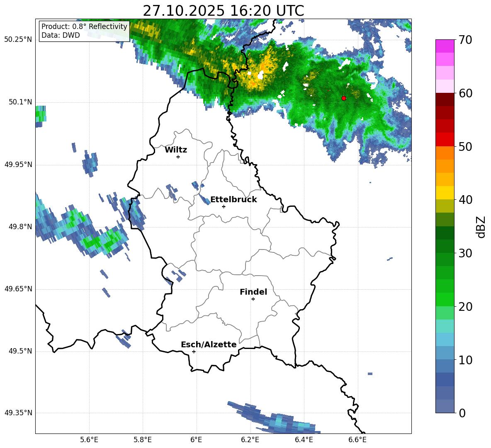Click the 49.8°N latitude label

coord(20,227)
